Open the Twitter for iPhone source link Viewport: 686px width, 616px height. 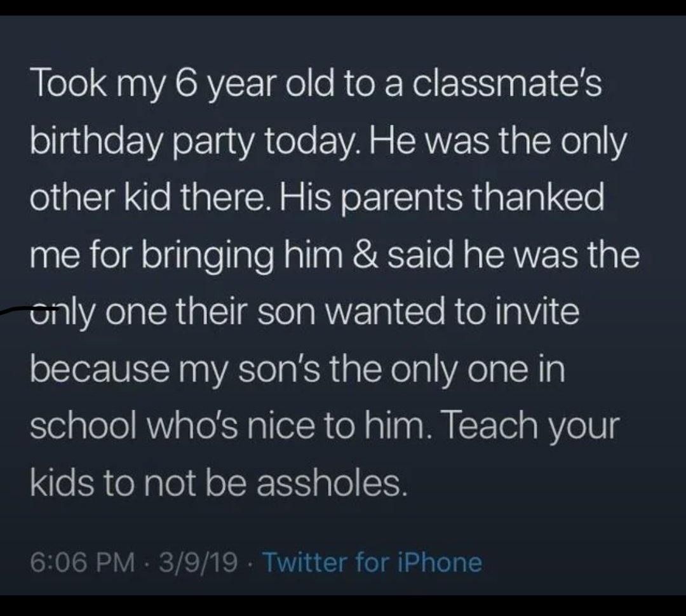(x=372, y=562)
